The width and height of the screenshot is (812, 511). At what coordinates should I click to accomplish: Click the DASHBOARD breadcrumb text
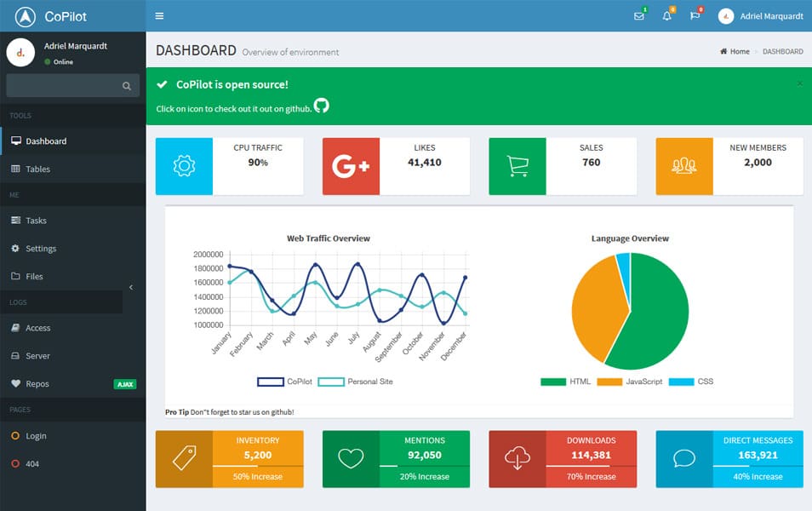782,51
